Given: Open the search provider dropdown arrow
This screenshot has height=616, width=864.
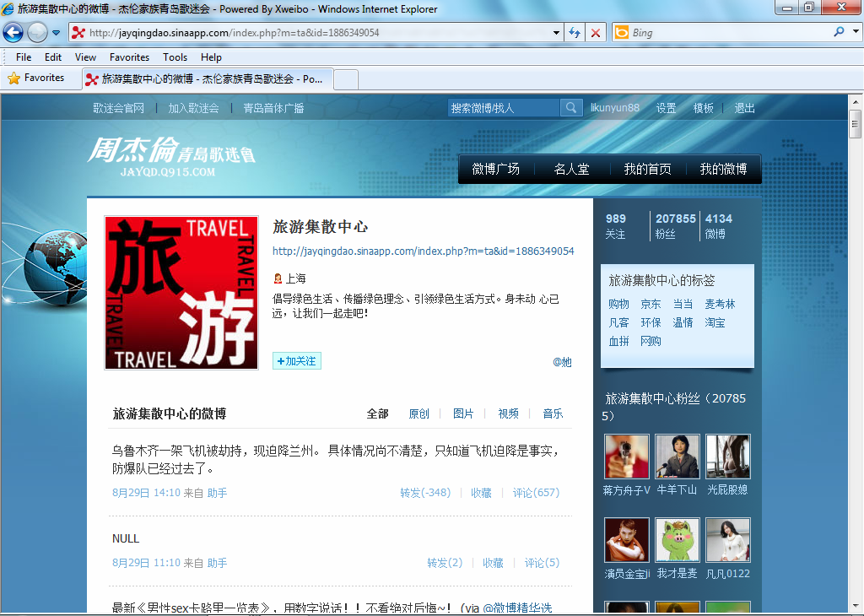Looking at the screenshot, I should point(856,32).
